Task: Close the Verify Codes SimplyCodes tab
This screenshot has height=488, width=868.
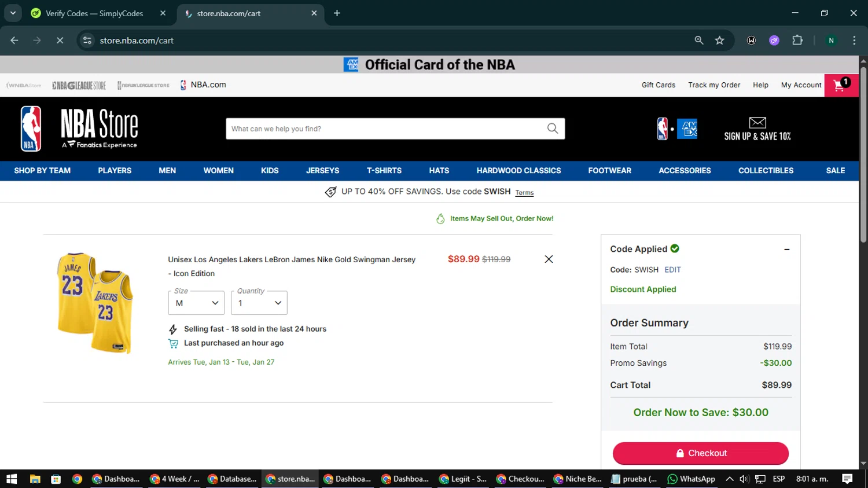Action: point(163,13)
